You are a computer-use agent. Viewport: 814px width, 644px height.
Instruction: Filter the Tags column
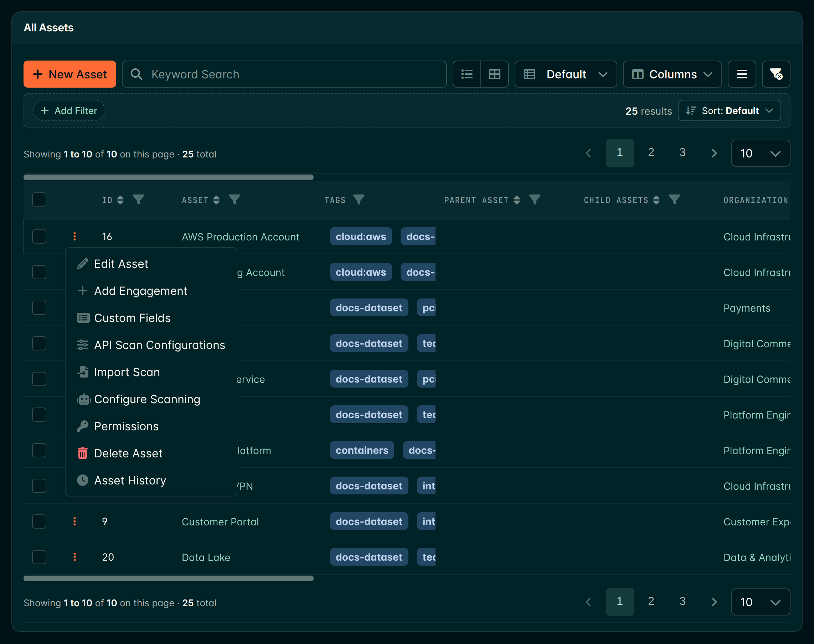(359, 200)
